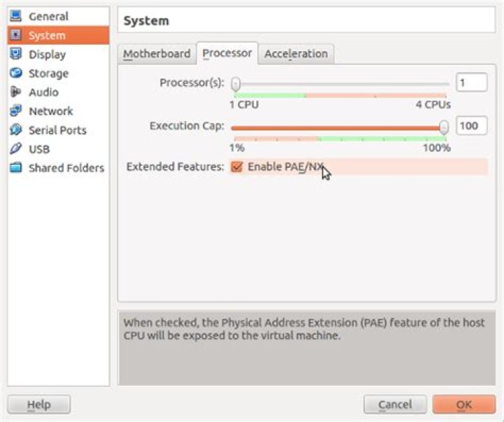Click the OK button

(464, 405)
